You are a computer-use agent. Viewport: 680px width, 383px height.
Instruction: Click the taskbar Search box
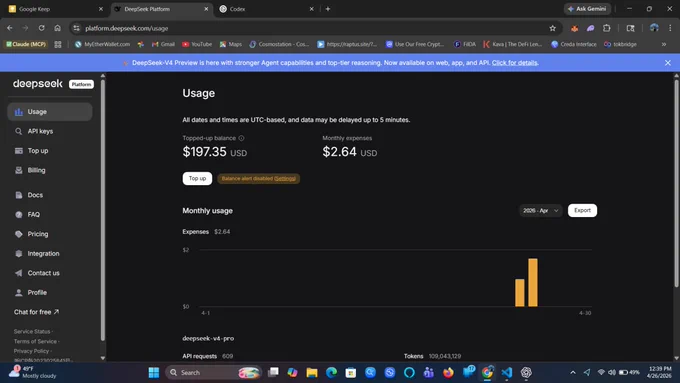click(214, 372)
